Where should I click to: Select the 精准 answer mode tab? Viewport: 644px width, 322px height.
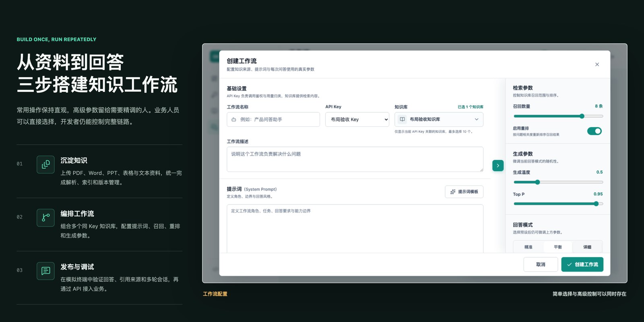coord(528,247)
